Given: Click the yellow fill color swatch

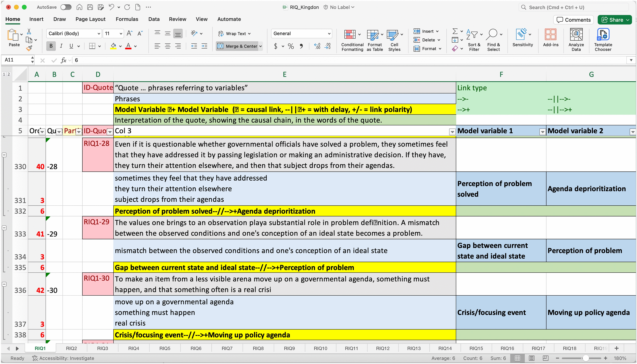Looking at the screenshot, I should click(x=113, y=46).
